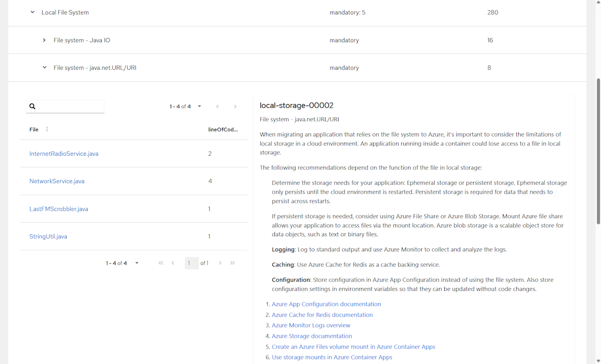This screenshot has width=601, height=364.
Task: Open Use storage mounts in Container Apps link
Action: (x=332, y=357)
